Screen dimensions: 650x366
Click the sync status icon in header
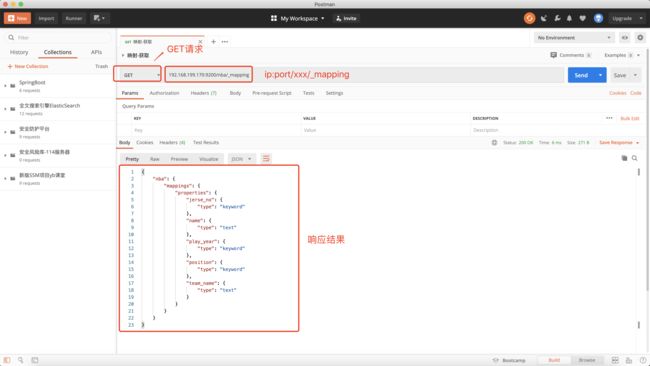pyautogui.click(x=529, y=18)
